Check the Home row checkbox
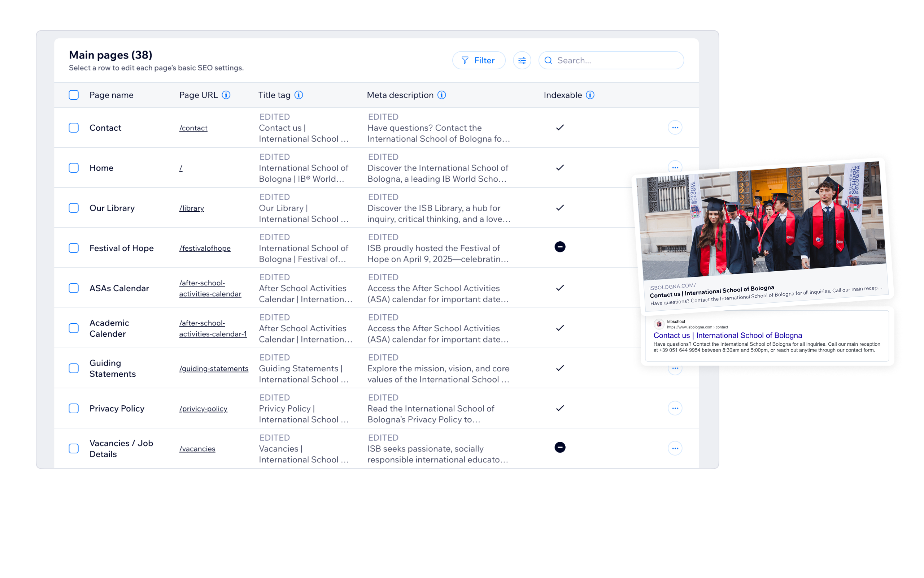 pos(74,168)
